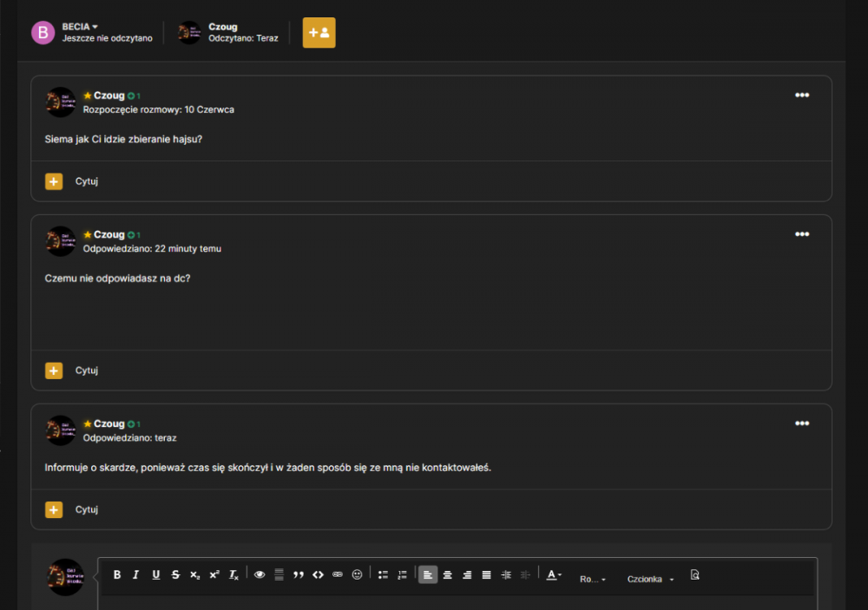The width and height of the screenshot is (868, 610).
Task: Select align left paragraph option
Action: click(x=427, y=574)
